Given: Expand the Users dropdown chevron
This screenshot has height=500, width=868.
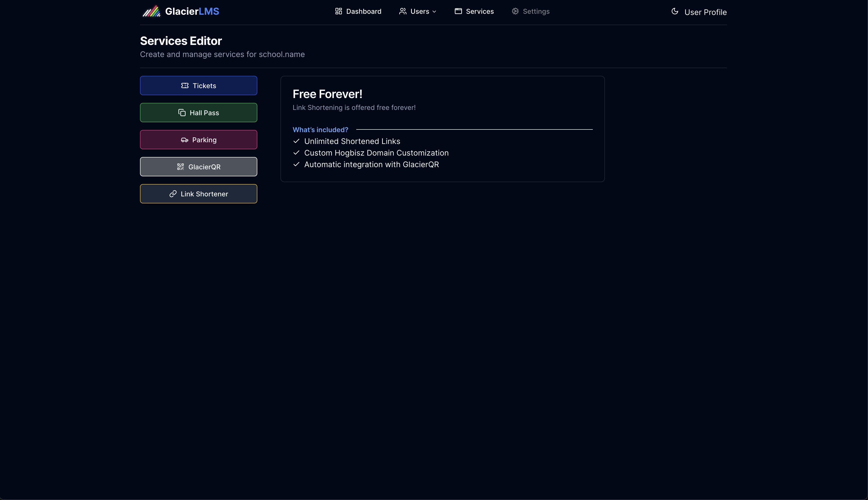Looking at the screenshot, I should point(434,12).
